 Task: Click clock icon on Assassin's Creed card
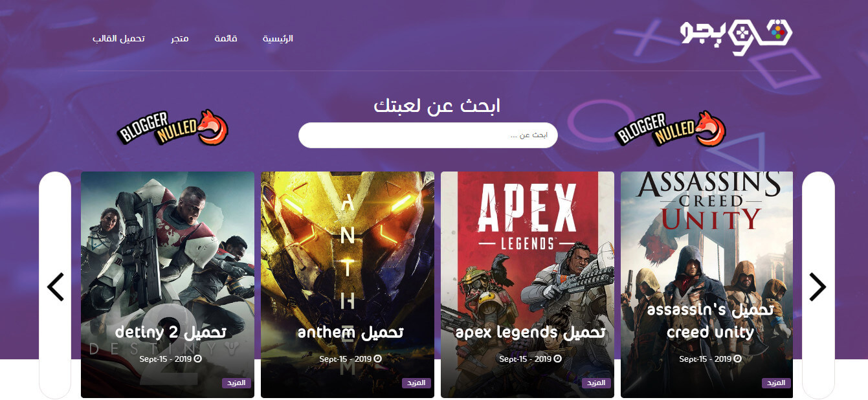coord(737,359)
